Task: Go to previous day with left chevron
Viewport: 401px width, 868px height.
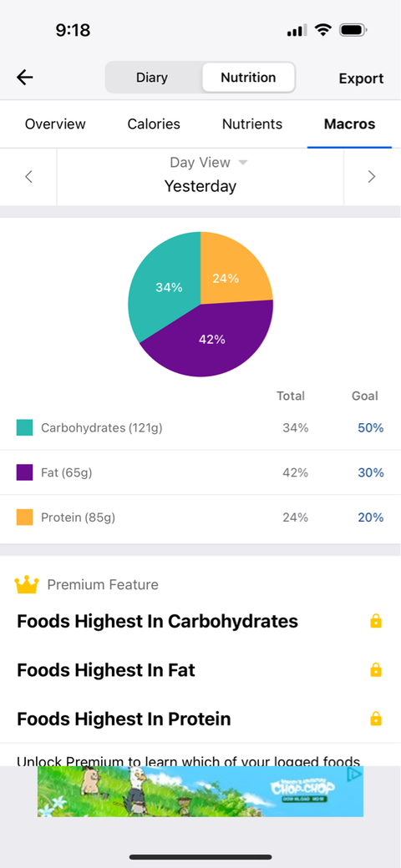Action: [x=28, y=177]
